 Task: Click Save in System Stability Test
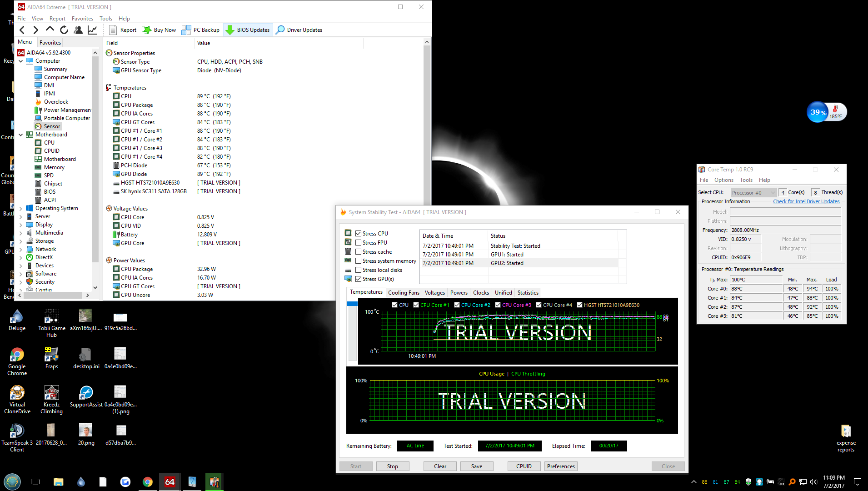(477, 466)
